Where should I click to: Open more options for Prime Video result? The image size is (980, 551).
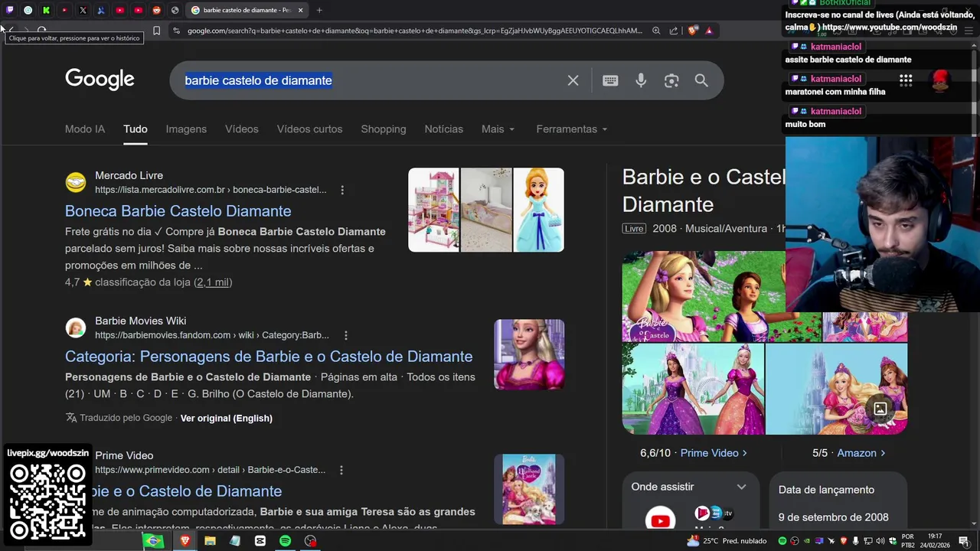coord(341,470)
